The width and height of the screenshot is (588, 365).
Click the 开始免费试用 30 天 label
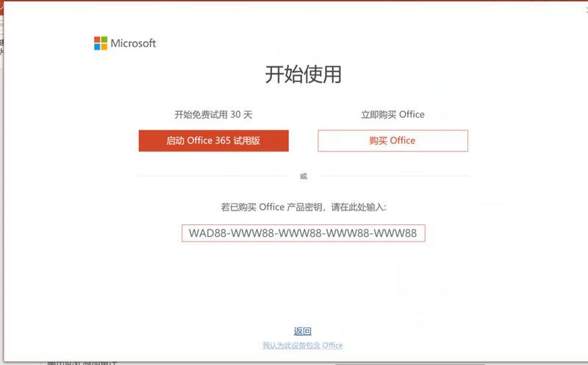[x=213, y=115]
